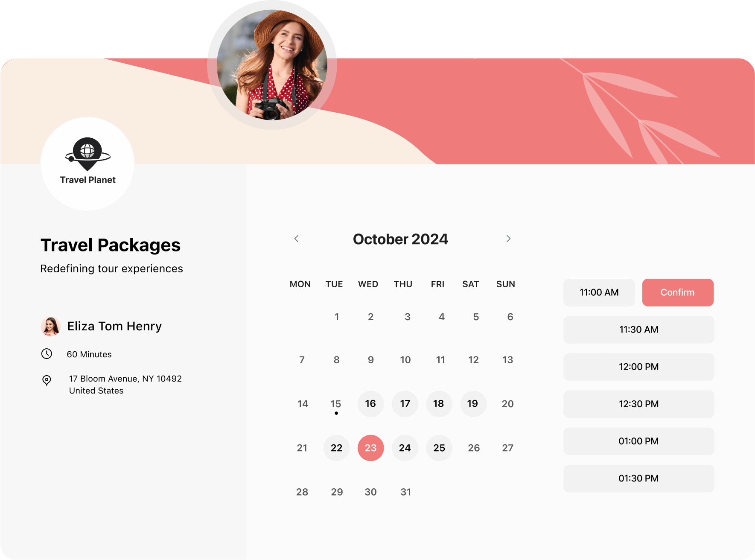The image size is (755, 560).
Task: Choose the 01:00 PM time slot
Action: tap(638, 441)
